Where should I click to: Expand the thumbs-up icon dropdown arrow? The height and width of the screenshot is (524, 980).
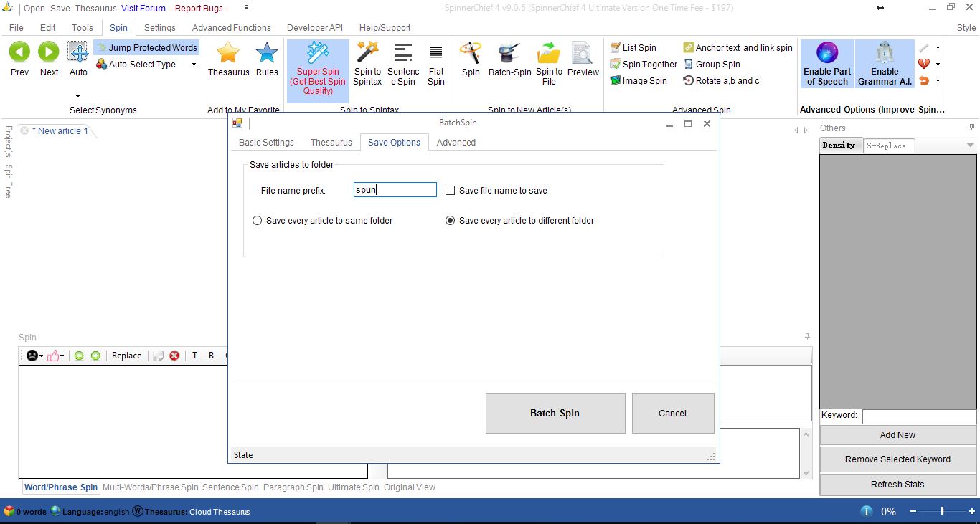62,356
